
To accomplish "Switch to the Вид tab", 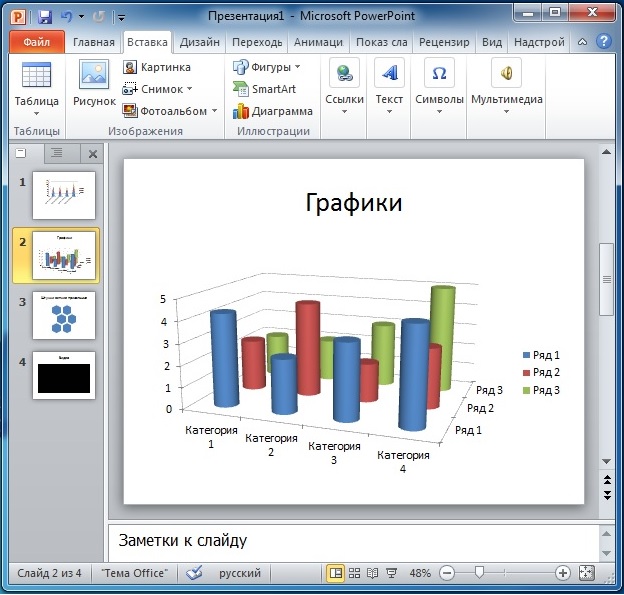I will (x=491, y=42).
